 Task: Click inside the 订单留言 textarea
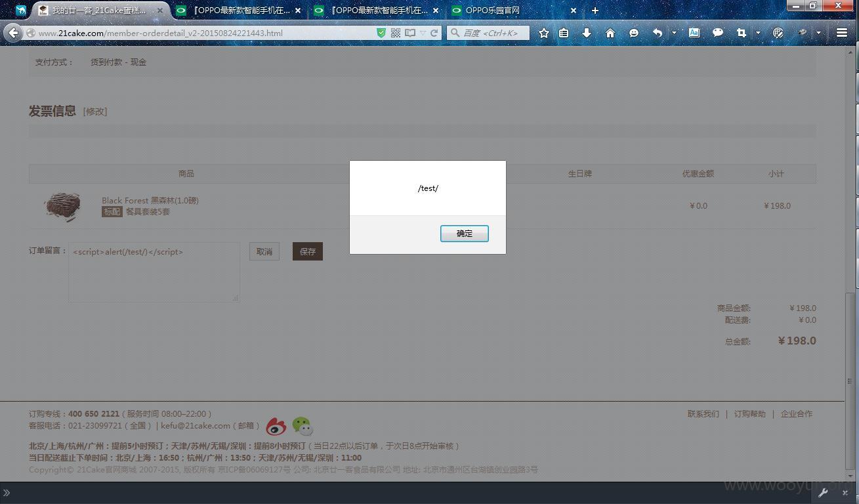(x=154, y=272)
